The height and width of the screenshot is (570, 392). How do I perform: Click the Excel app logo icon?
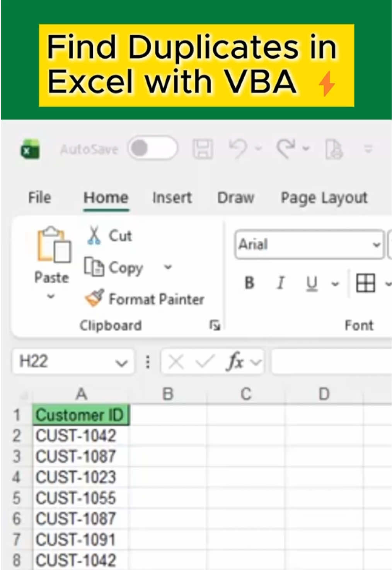[x=30, y=149]
